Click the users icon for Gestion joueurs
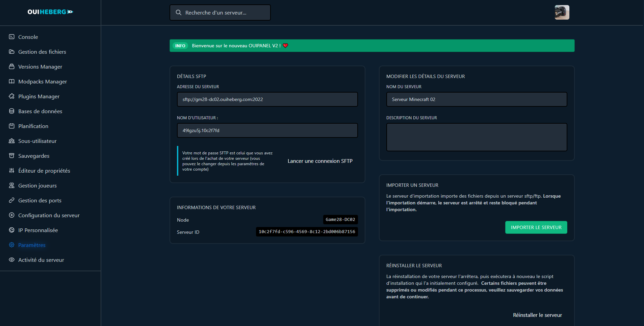Screen dimensions: 644x326 coord(11,185)
